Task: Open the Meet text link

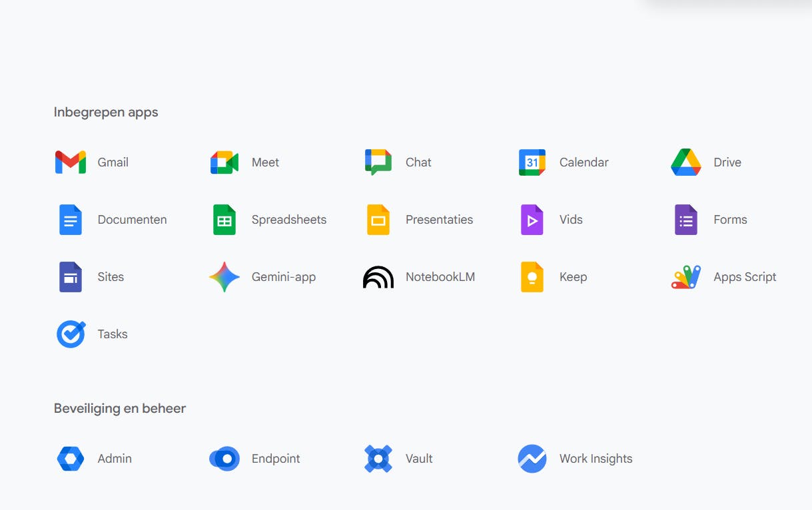Action: (265, 162)
